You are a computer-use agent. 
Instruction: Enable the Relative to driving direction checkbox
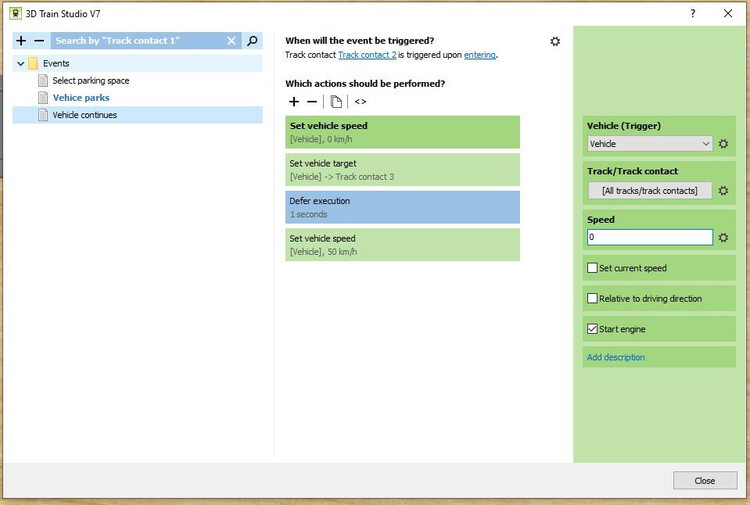pyautogui.click(x=592, y=298)
